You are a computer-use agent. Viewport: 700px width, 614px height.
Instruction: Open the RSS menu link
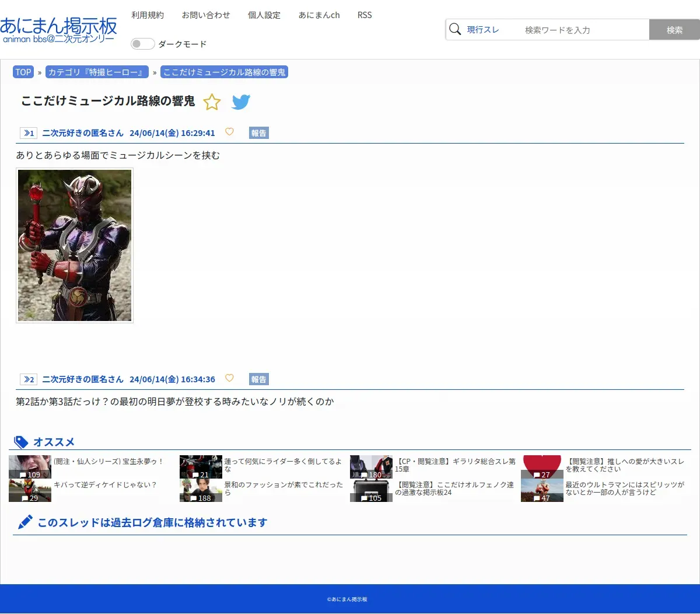365,15
